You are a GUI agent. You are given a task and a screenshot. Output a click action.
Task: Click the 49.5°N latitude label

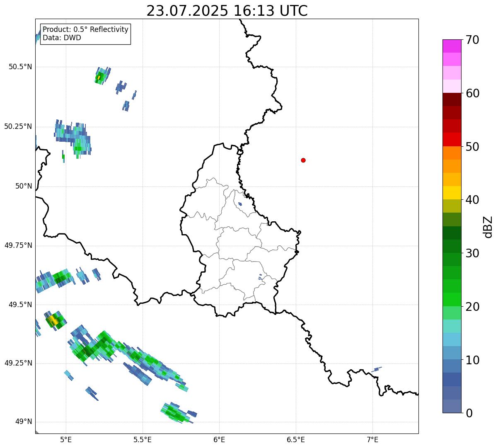pos(20,305)
